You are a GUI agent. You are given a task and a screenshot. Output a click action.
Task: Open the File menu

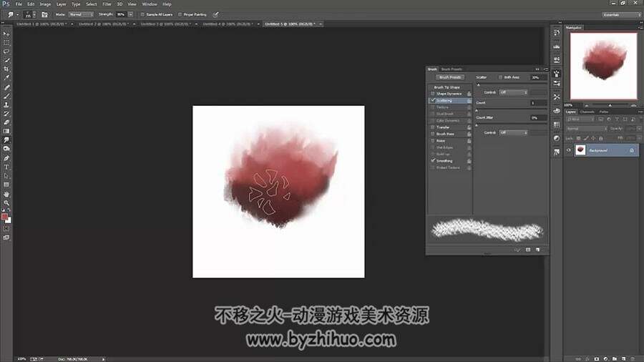19,4
